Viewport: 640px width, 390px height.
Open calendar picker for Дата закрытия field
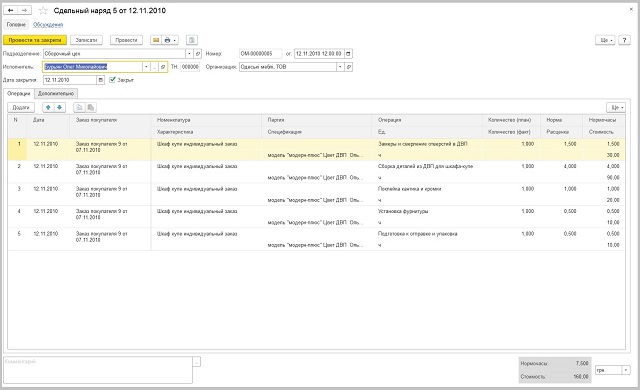[100, 80]
